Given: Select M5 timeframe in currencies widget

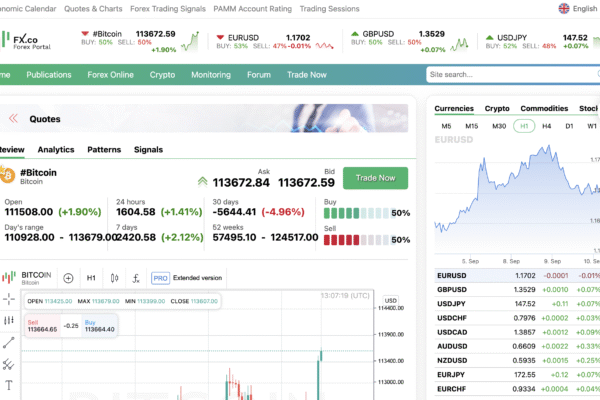Looking at the screenshot, I should click(x=446, y=126).
